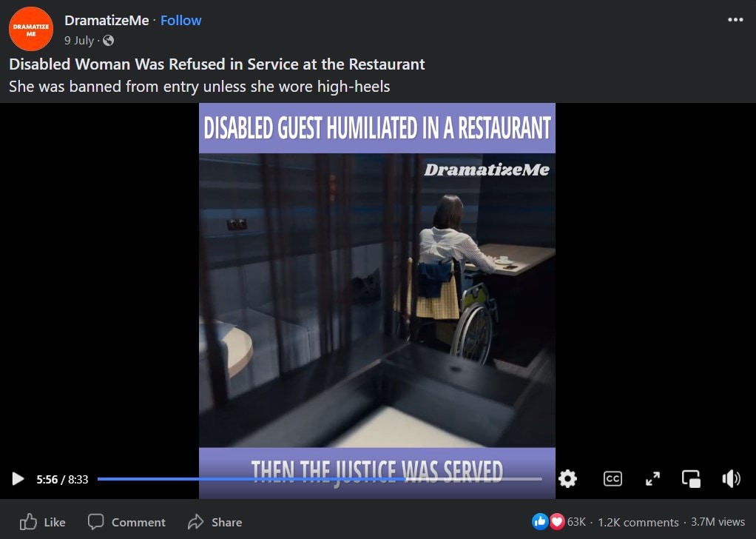Comment on the post

126,522
